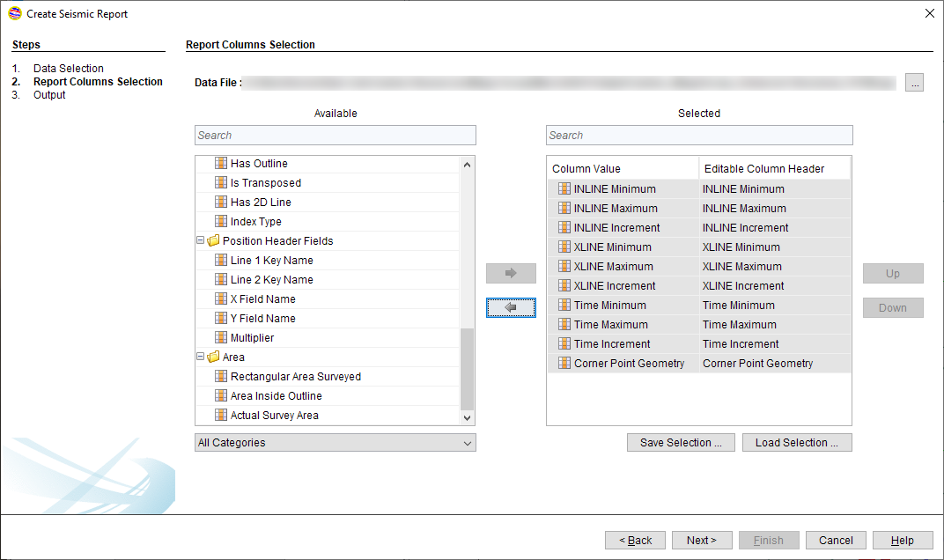Browse for data file with ellipsis button
944x560 pixels.
[914, 83]
